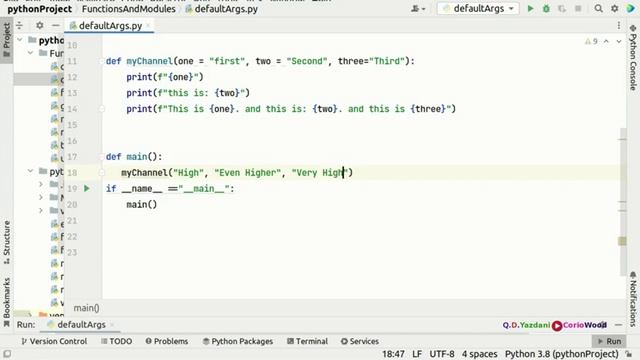640x360 pixels.
Task: Run with coverage icon in toolbar
Action: tap(562, 9)
